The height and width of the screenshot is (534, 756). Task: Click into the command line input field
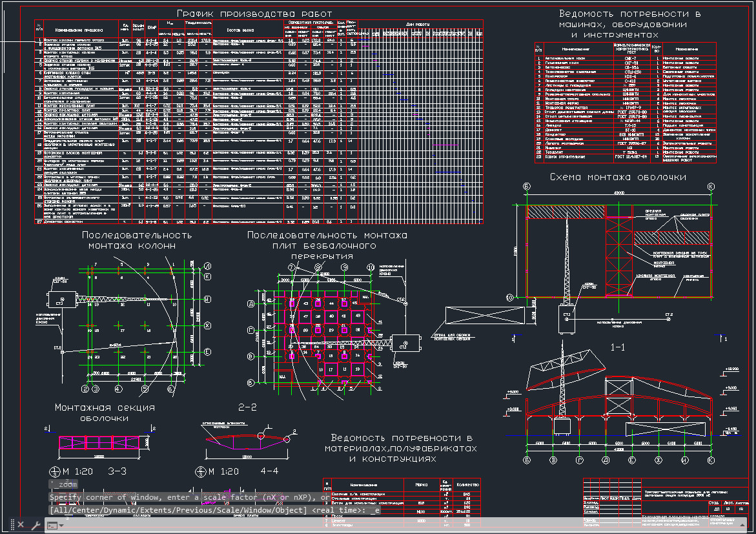387,525
